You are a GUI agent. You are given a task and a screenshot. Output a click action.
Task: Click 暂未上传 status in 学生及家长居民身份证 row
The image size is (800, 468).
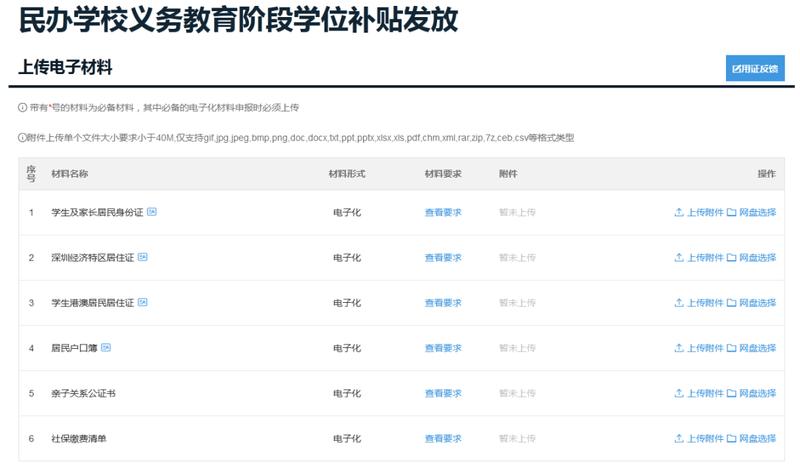517,212
